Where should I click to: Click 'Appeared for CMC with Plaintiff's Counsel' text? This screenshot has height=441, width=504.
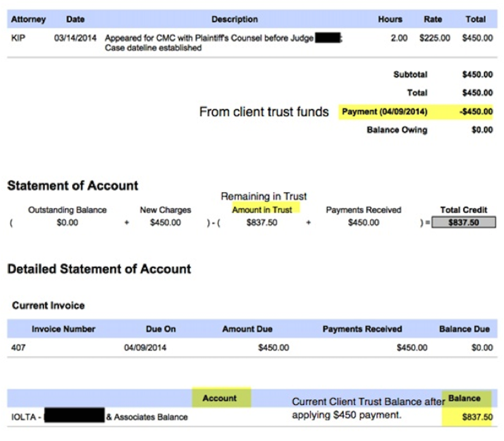185,38
